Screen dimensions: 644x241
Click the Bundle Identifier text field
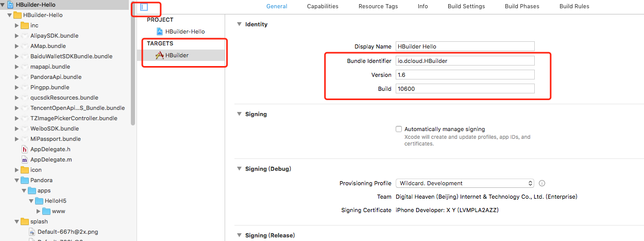click(465, 61)
